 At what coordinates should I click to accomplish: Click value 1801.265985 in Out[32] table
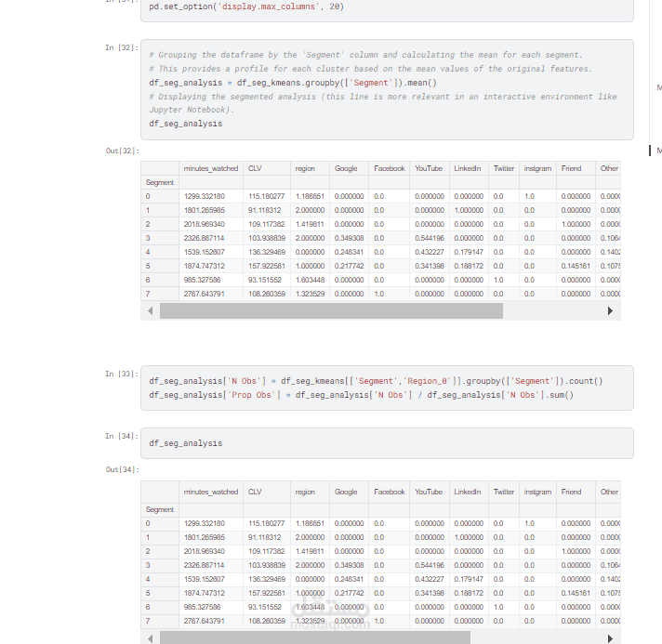pos(205,210)
